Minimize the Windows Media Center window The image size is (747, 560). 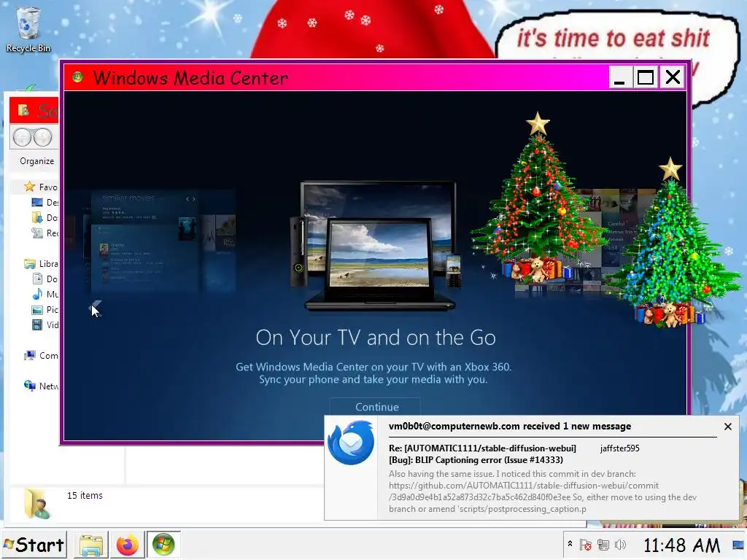tap(620, 77)
